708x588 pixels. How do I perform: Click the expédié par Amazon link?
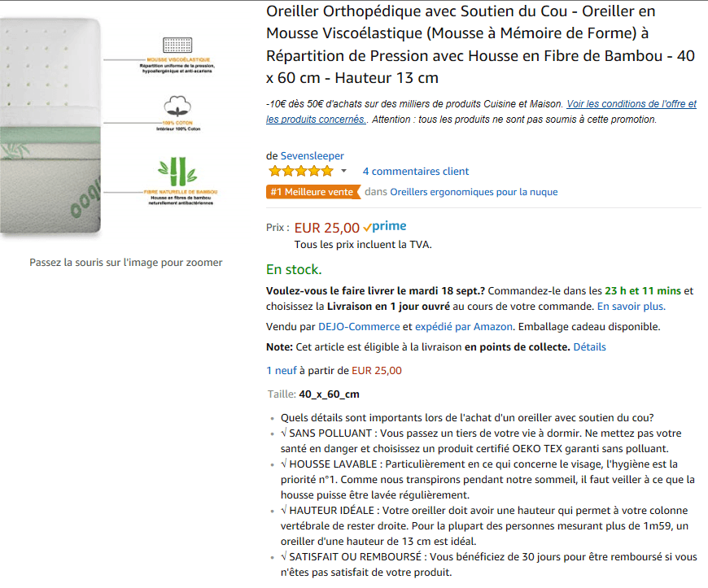[464, 326]
